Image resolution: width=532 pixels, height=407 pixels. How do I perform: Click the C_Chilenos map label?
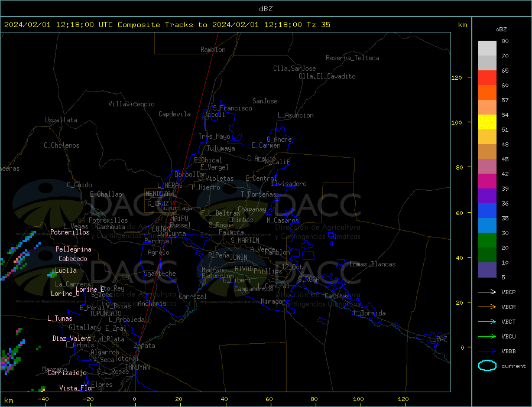61,145
